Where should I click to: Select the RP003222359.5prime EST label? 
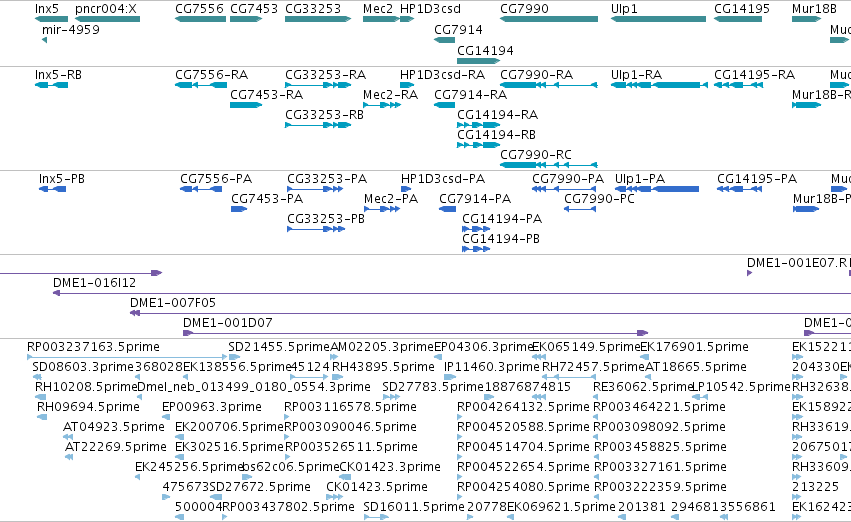click(x=661, y=487)
